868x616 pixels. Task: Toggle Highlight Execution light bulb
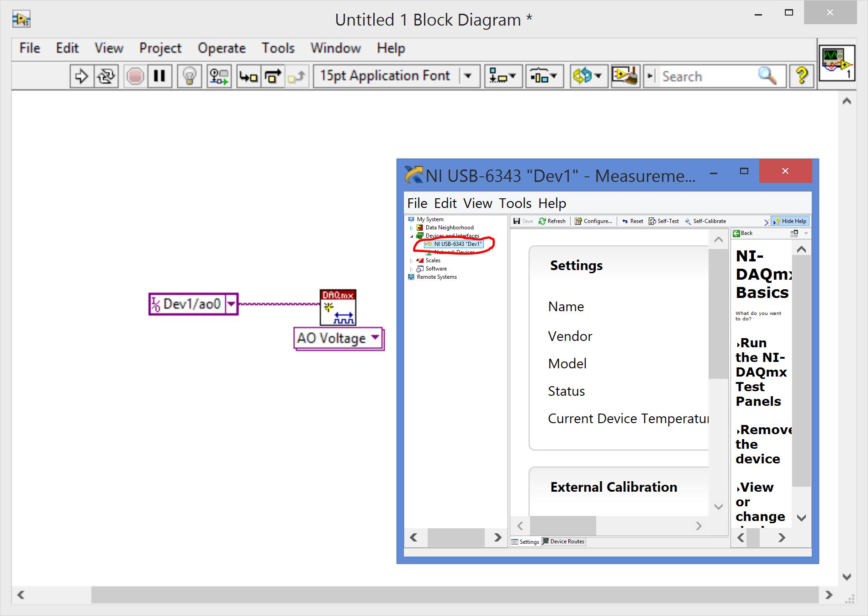pyautogui.click(x=189, y=76)
